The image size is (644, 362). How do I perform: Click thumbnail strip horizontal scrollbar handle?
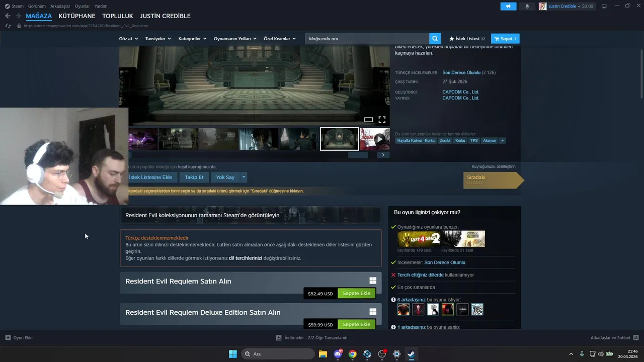(358, 155)
